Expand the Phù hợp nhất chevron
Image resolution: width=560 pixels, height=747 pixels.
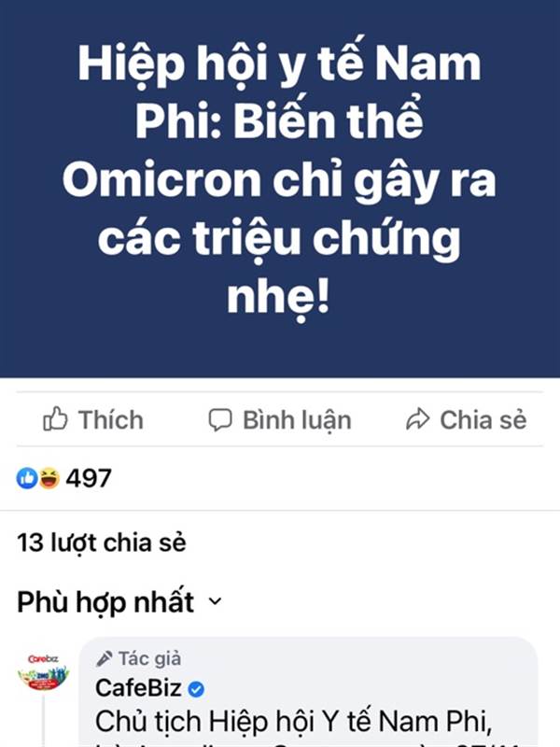[x=216, y=601]
